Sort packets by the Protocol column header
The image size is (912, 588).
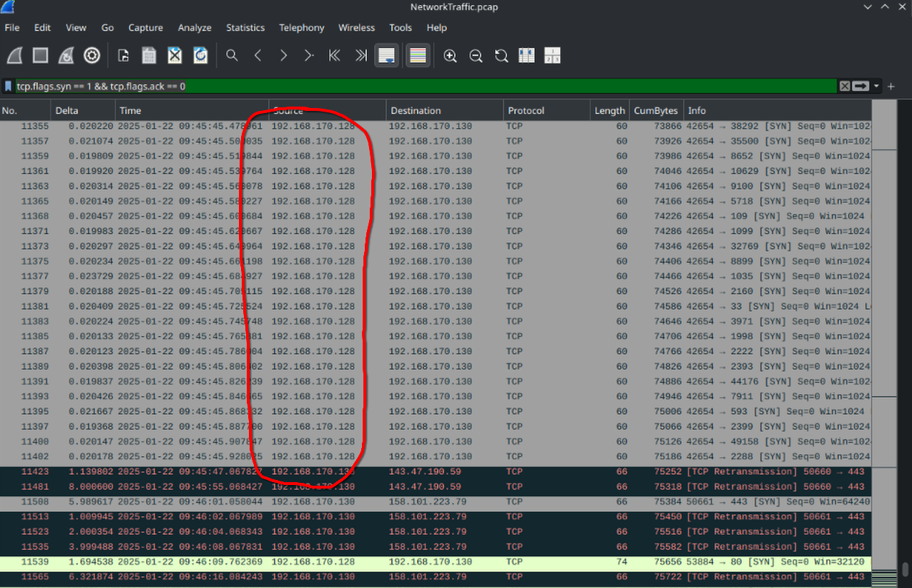pyautogui.click(x=526, y=111)
